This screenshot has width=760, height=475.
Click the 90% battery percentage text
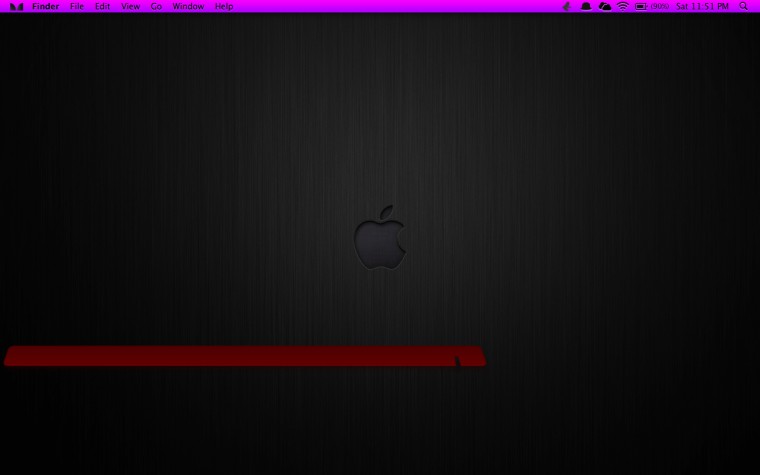click(660, 6)
